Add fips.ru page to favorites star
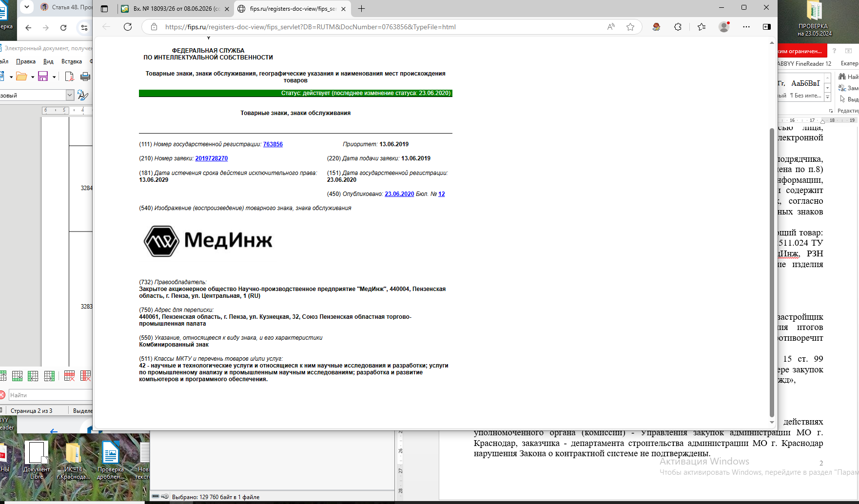Viewport: 859px width, 504px height. [630, 27]
